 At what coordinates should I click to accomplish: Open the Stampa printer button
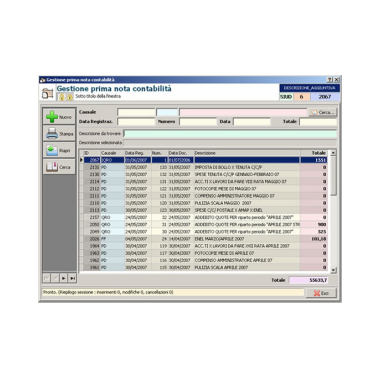tap(59, 134)
